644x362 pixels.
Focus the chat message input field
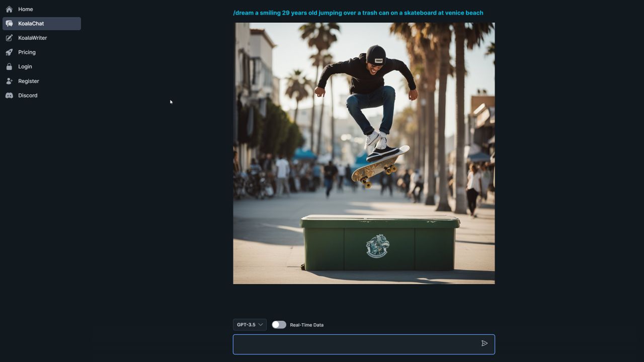click(364, 344)
